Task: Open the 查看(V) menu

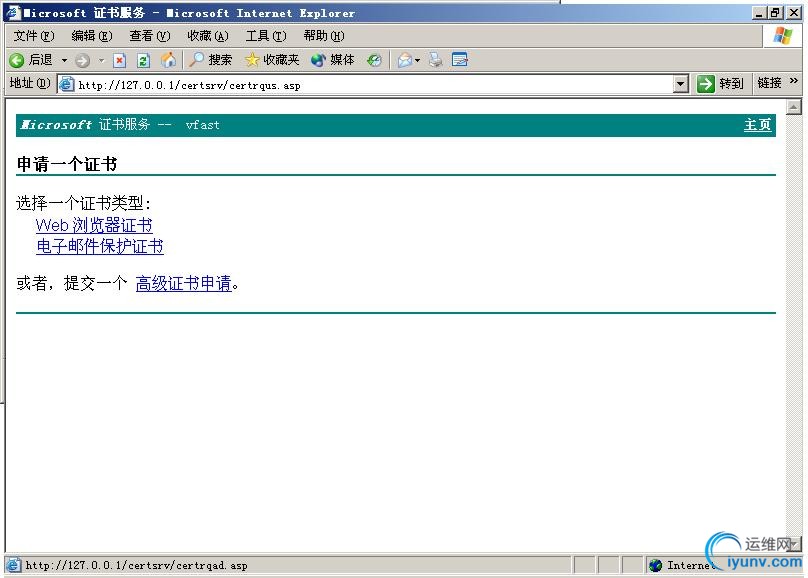Action: 149,36
